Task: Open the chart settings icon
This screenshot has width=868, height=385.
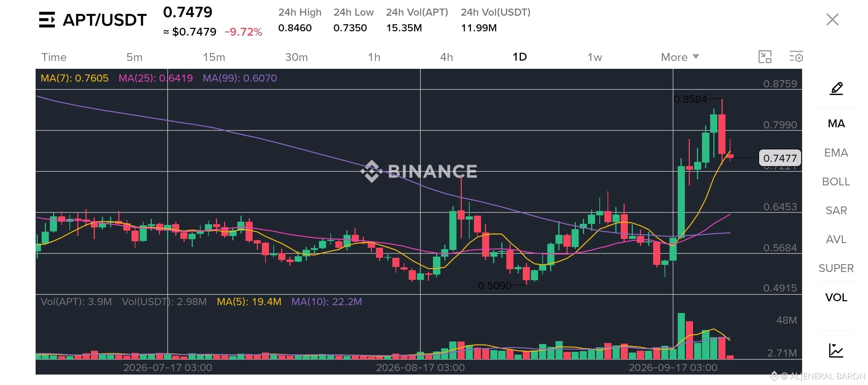Action: [796, 57]
